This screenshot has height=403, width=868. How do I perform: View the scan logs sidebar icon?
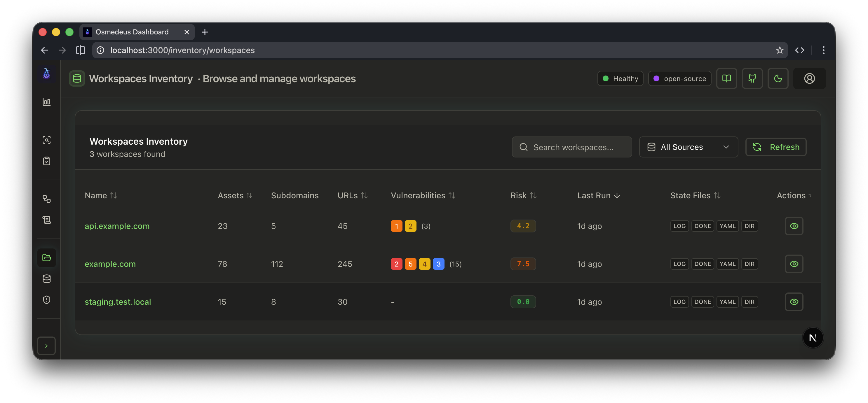(x=46, y=220)
